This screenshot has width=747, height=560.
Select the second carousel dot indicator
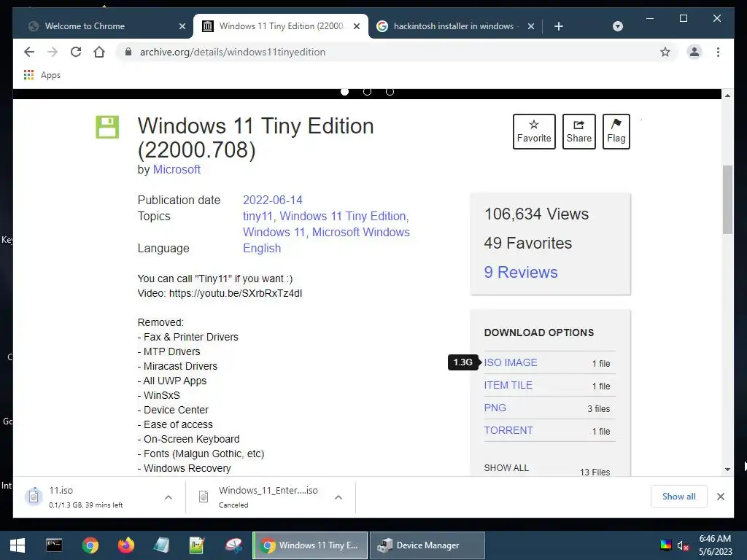[x=368, y=91]
